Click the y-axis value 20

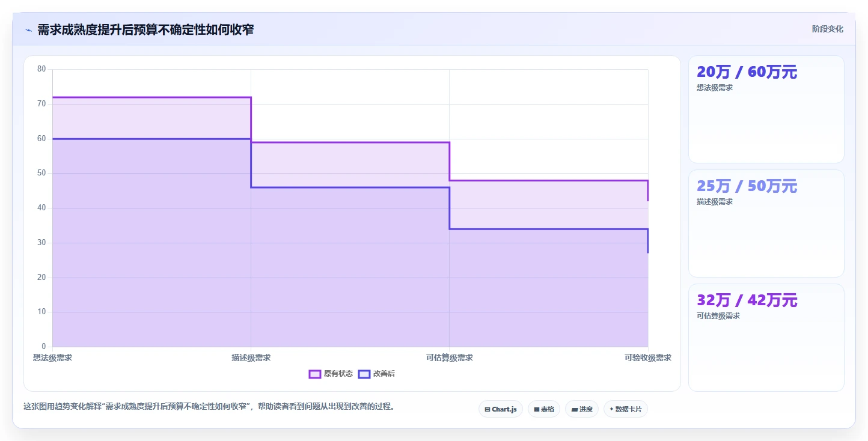pos(41,278)
